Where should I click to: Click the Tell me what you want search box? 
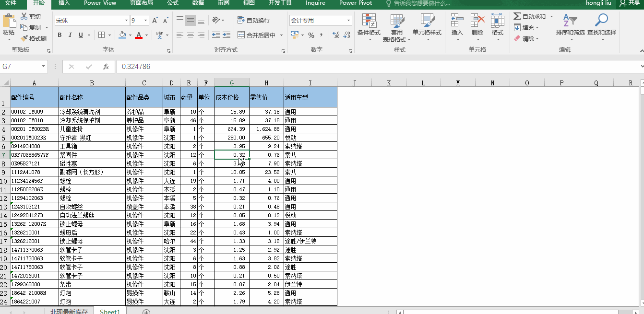click(x=418, y=3)
